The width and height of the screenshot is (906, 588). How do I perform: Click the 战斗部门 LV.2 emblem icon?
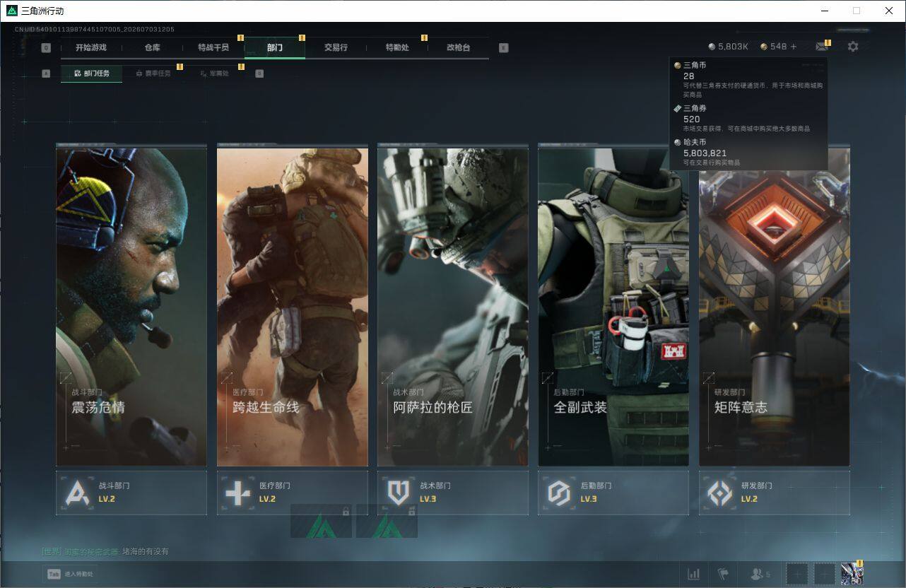coord(77,493)
